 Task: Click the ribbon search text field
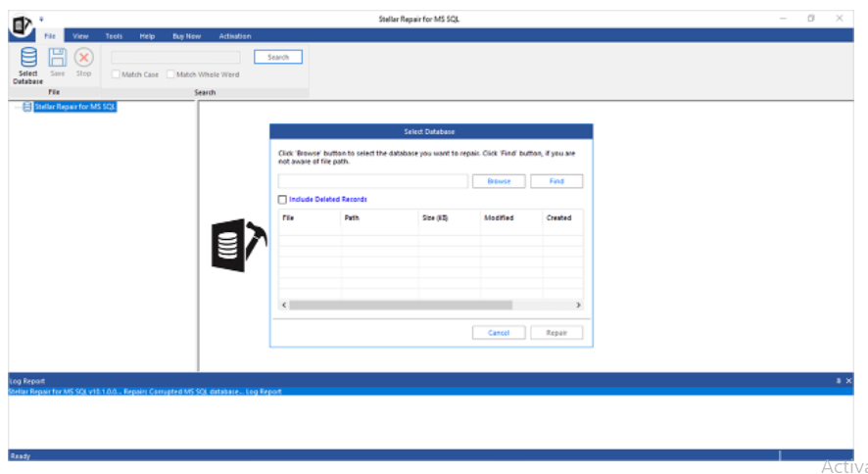coord(175,57)
